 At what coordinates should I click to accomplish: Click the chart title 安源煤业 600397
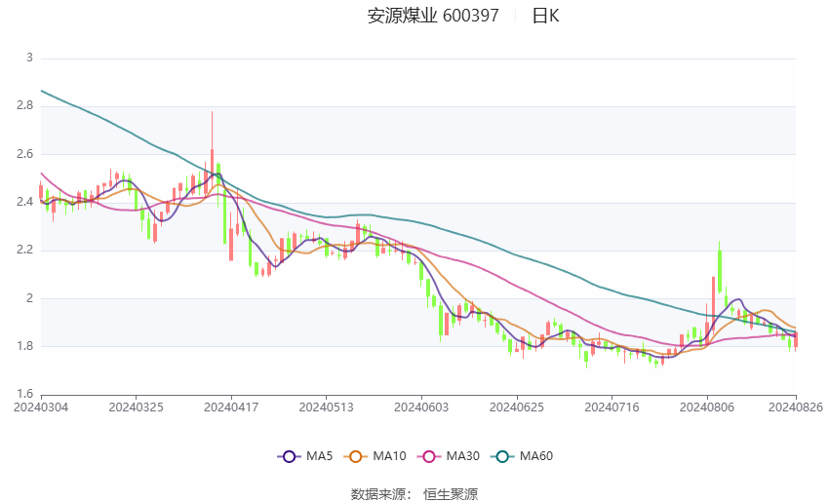pyautogui.click(x=433, y=16)
